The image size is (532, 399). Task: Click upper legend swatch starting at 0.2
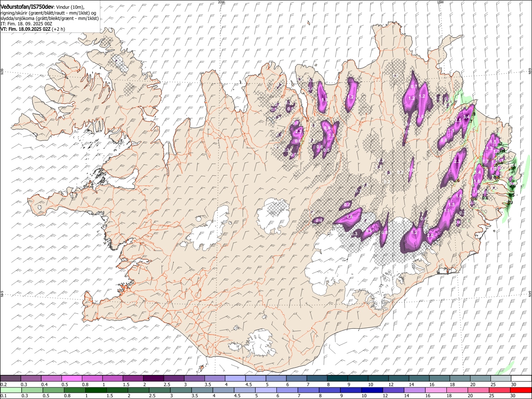click(x=10, y=378)
